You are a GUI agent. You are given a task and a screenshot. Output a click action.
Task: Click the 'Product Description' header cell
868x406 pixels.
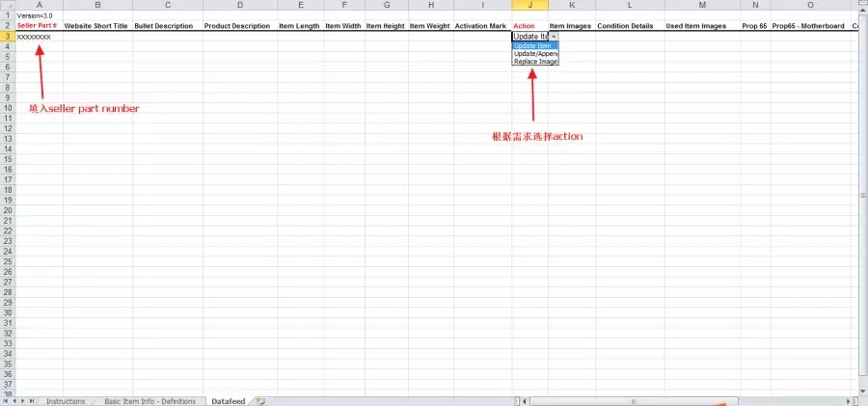tap(240, 26)
